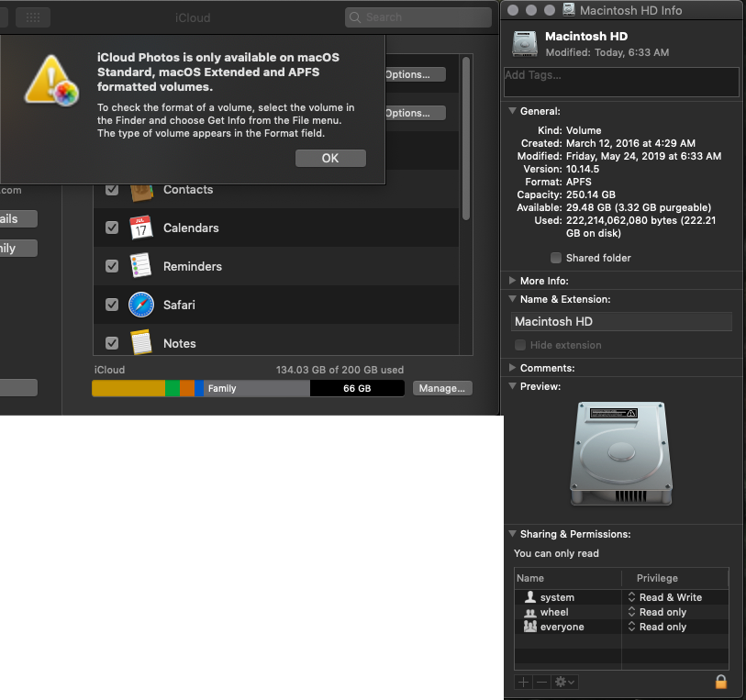Collapse the Sharing & Permissions section
This screenshot has width=746, height=700.
pos(512,534)
